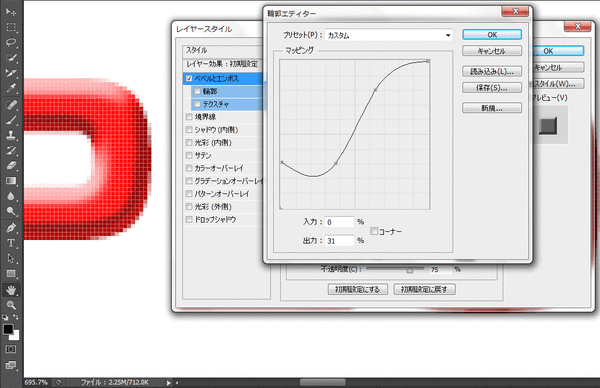The width and height of the screenshot is (600, 388).
Task: Uncheck the ベベルとエンボス style
Action: [x=189, y=78]
